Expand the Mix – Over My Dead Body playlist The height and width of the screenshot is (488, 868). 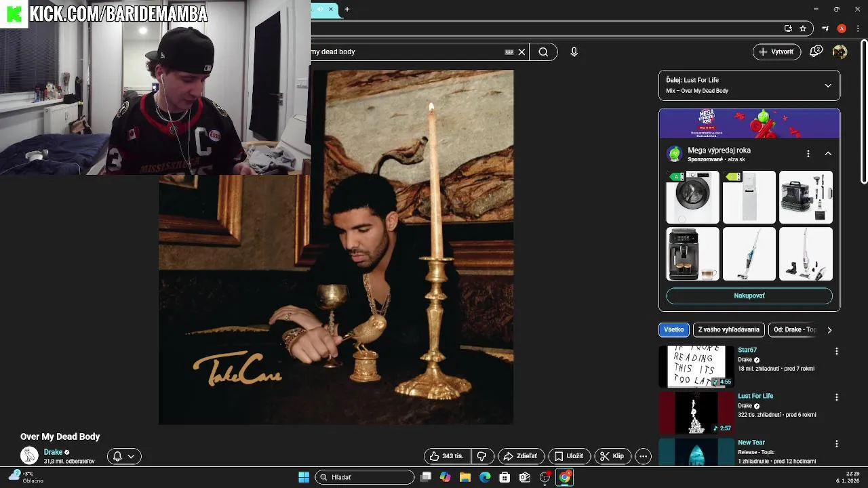coord(828,85)
